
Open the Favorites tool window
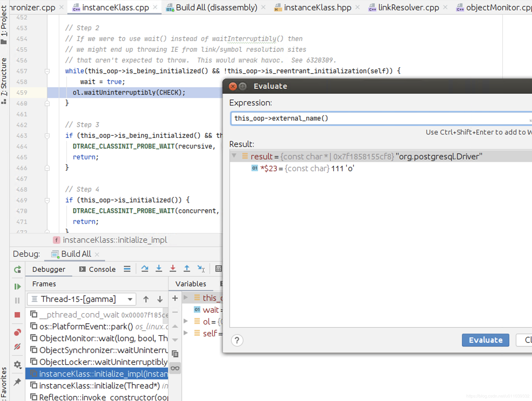(x=4, y=384)
